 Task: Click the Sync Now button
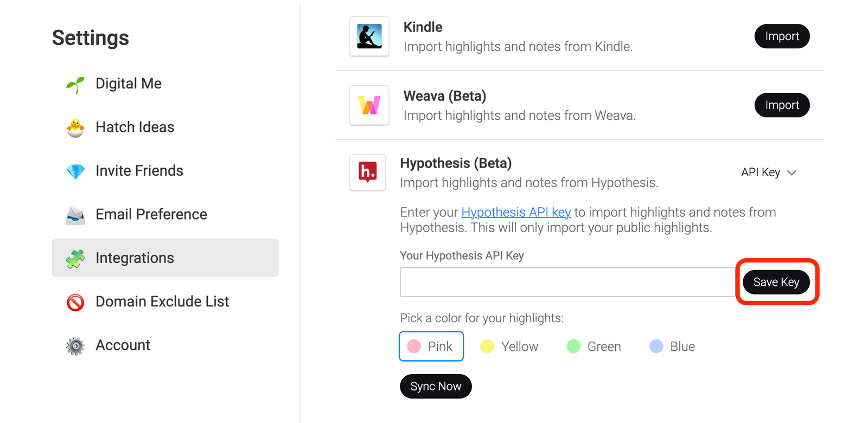(436, 386)
